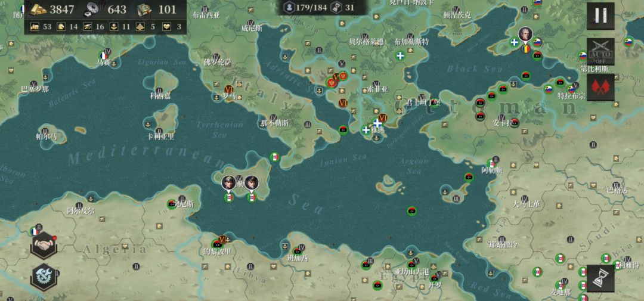Tap the population icon beside 179/184
This screenshot has width=644, height=301.
(290, 8)
